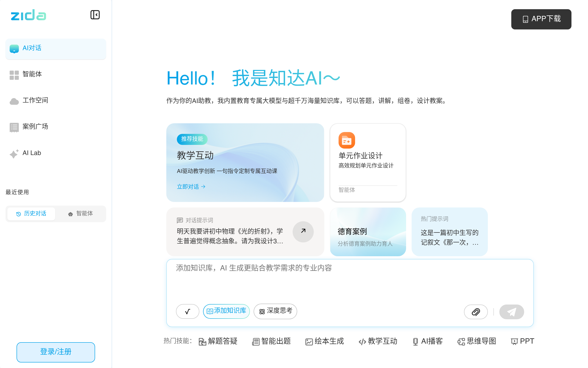Viewport: 588px width, 368px height.
Task: Click the phone icon in APP下载
Action: [x=525, y=19]
